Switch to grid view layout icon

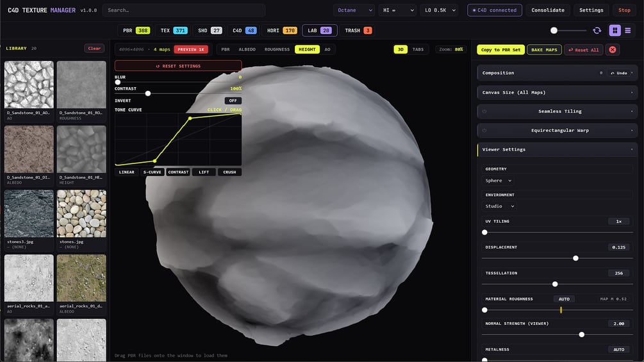[x=615, y=30]
